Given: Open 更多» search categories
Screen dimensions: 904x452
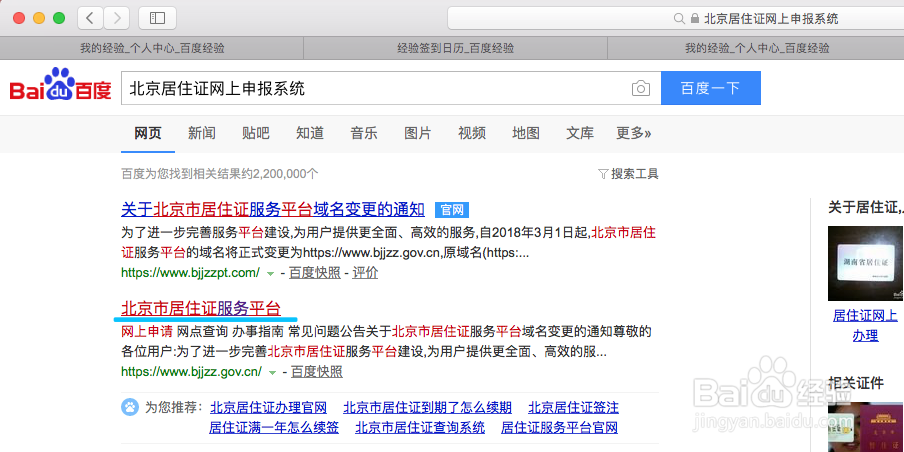Looking at the screenshot, I should (634, 134).
